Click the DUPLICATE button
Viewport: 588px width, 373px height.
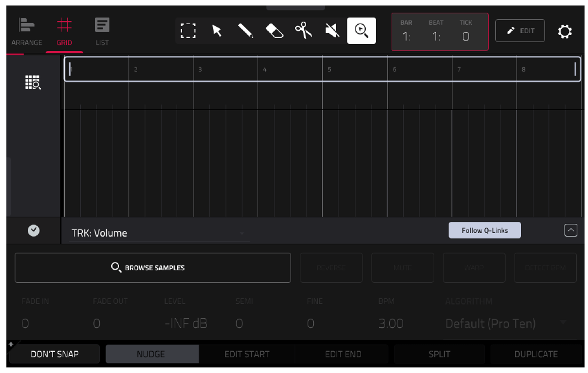536,354
